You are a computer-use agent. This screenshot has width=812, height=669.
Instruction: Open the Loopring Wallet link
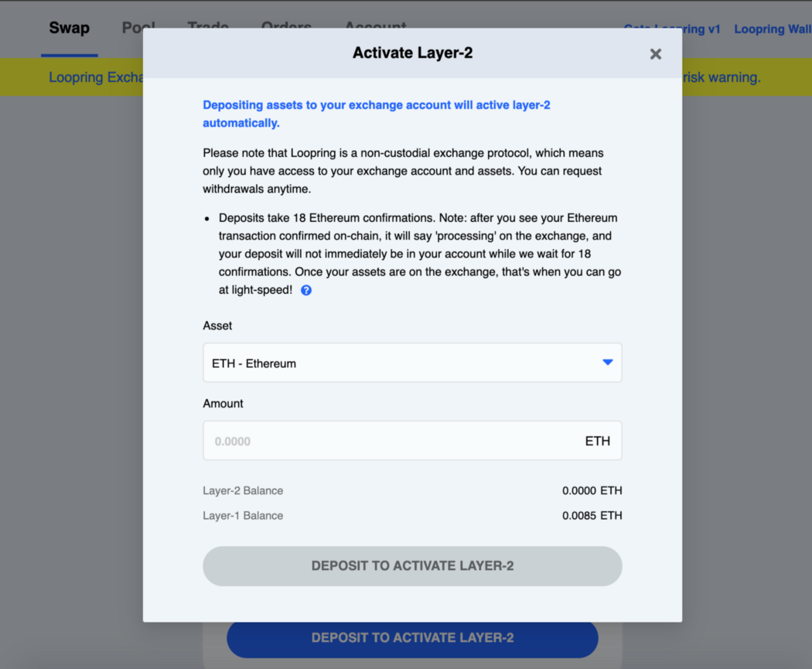pos(772,29)
